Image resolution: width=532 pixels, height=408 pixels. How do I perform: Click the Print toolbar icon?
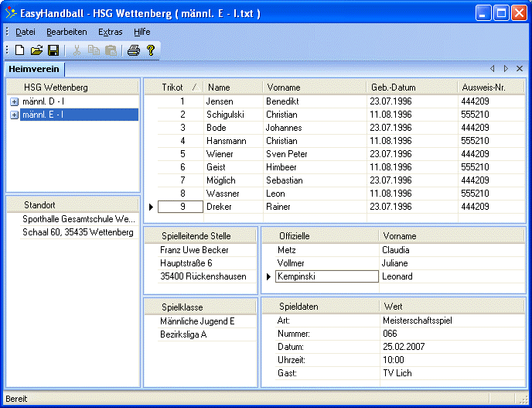(133, 50)
